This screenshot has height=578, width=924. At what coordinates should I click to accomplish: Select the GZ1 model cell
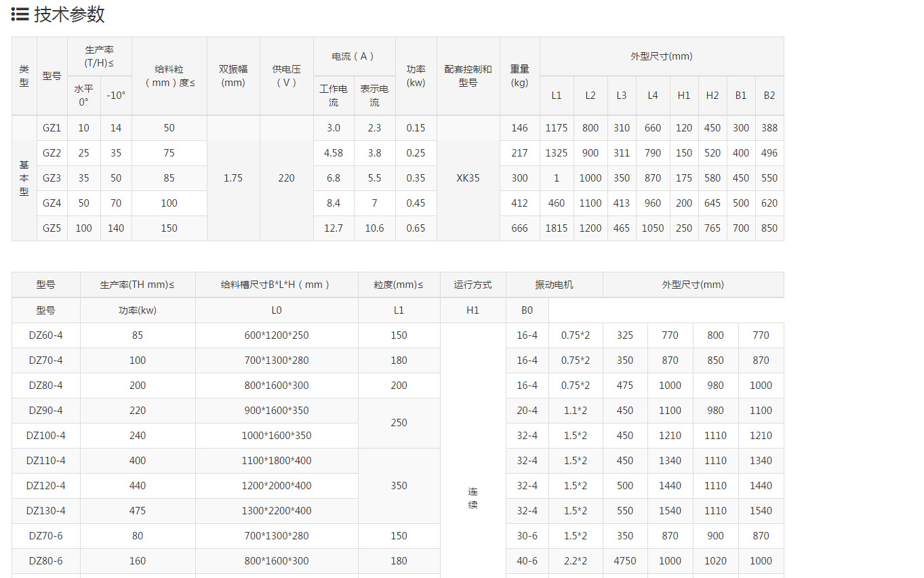click(x=52, y=128)
